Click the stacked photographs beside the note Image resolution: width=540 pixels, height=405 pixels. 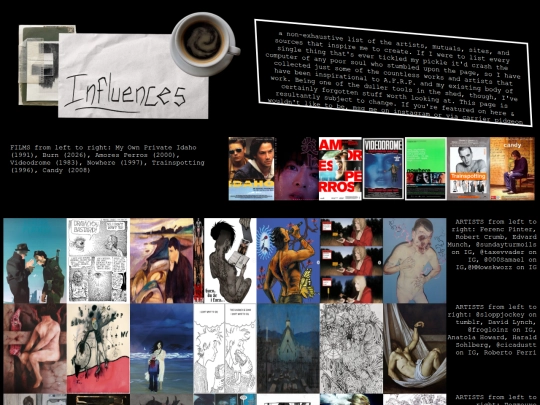[x=39, y=65]
